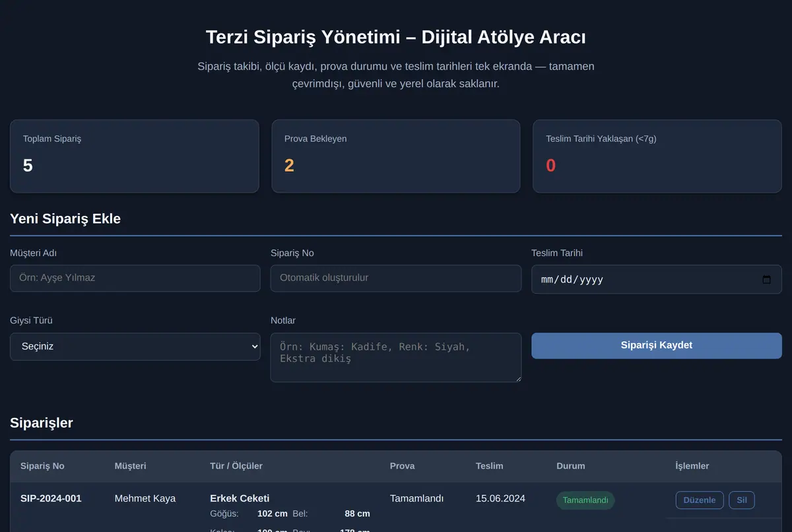Click the İşlemler column header
This screenshot has width=792, height=532.
[692, 466]
